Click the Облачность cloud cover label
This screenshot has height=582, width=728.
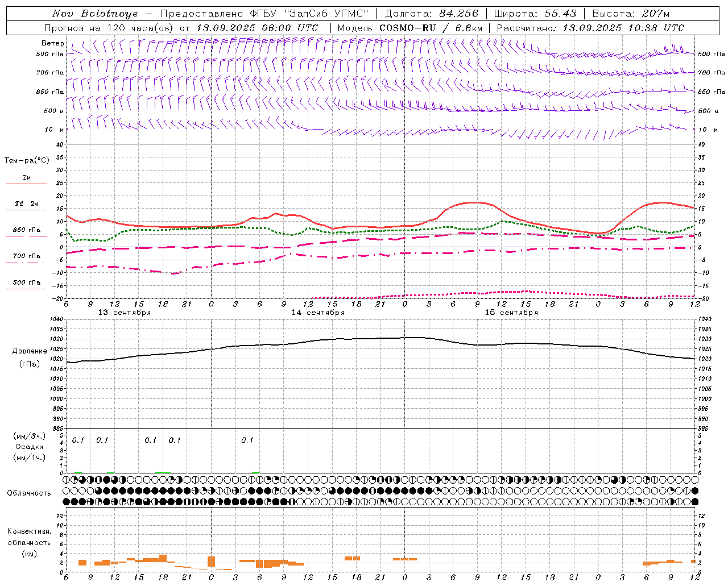click(x=28, y=493)
